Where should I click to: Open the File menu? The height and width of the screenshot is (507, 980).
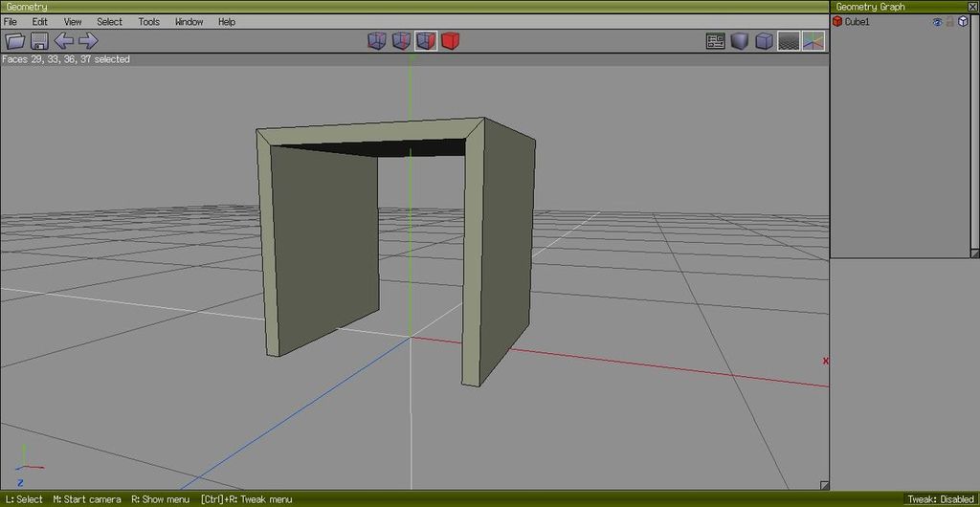[x=11, y=21]
